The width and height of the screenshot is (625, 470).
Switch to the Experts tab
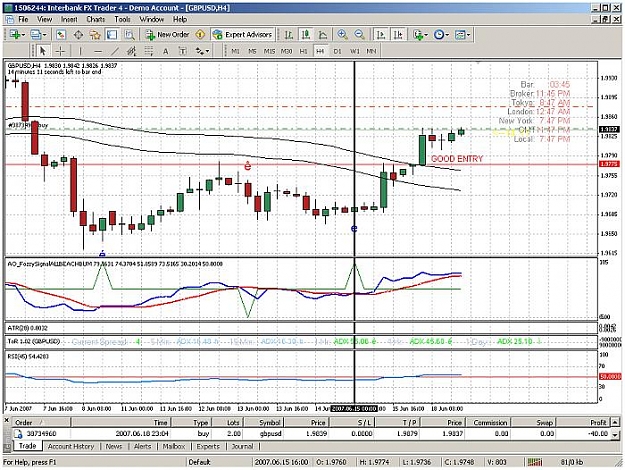coord(208,446)
